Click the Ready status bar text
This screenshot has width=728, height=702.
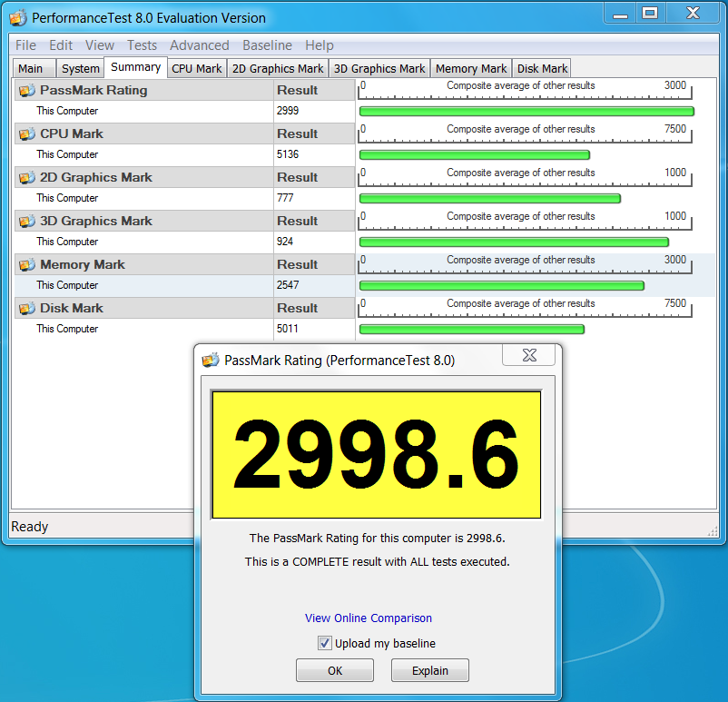(x=30, y=527)
